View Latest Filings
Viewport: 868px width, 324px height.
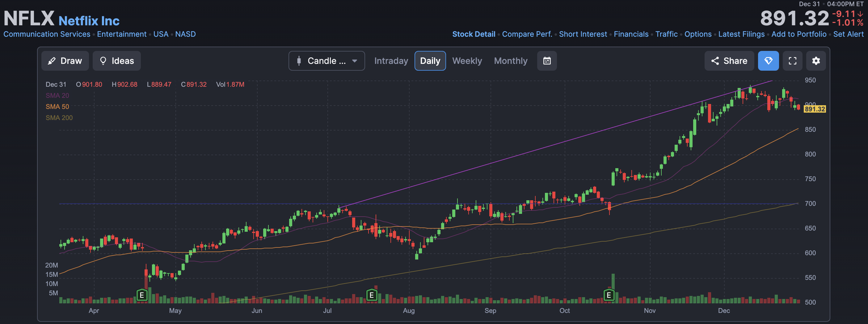(741, 34)
